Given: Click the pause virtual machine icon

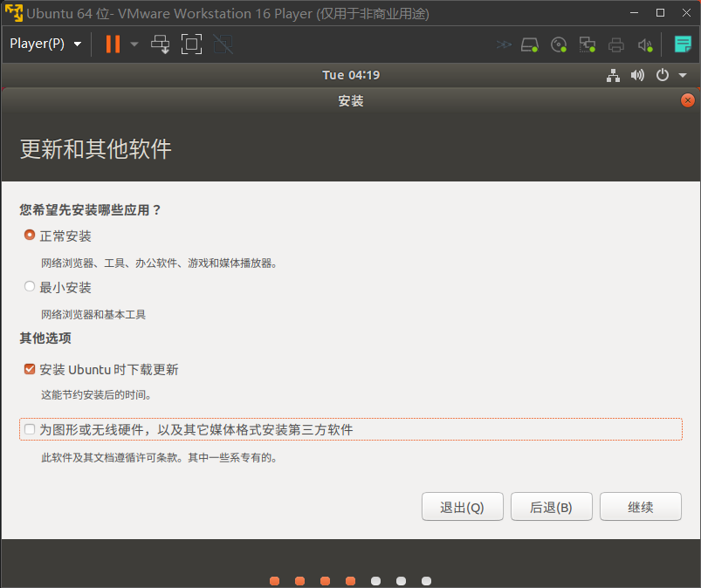Looking at the screenshot, I should 113,44.
